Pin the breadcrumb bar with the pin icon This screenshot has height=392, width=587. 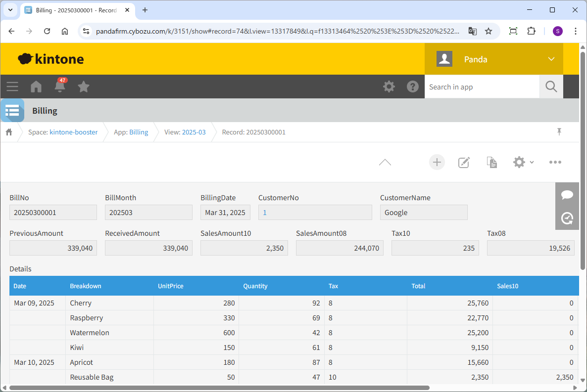pos(559,131)
